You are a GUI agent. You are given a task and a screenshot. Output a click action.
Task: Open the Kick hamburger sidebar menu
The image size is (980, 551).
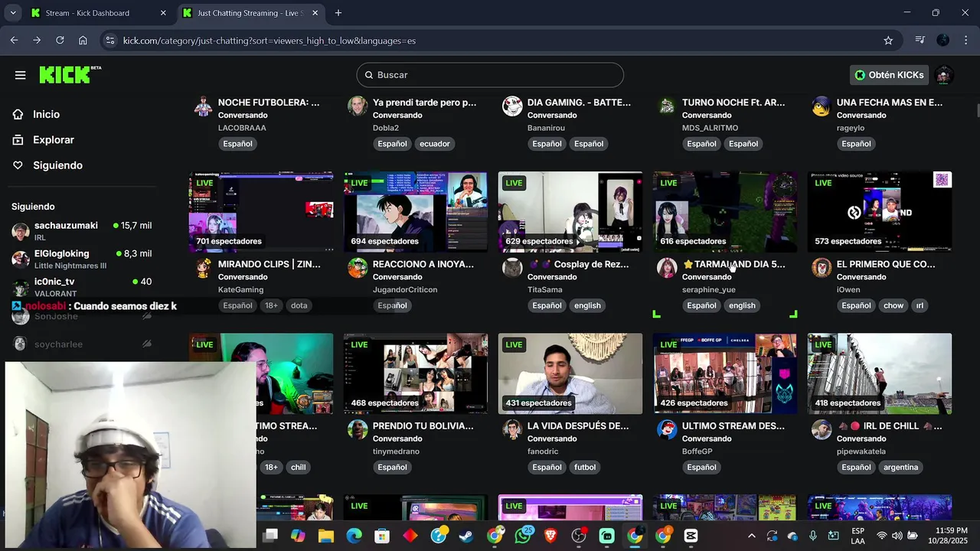click(20, 75)
